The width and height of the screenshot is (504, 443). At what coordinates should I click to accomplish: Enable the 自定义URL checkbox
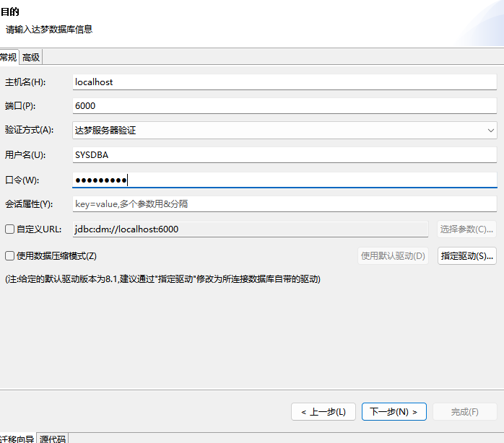coord(9,229)
